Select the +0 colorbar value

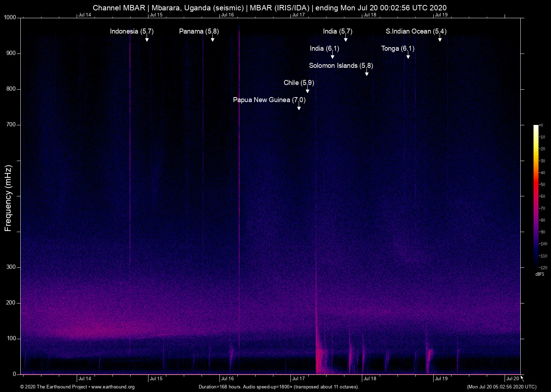click(x=541, y=125)
